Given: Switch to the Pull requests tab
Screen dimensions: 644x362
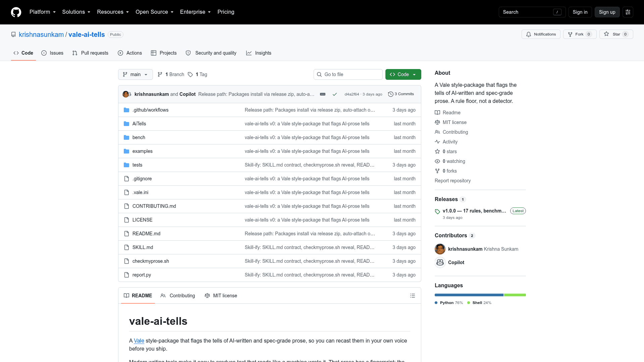Looking at the screenshot, I should [x=90, y=53].
